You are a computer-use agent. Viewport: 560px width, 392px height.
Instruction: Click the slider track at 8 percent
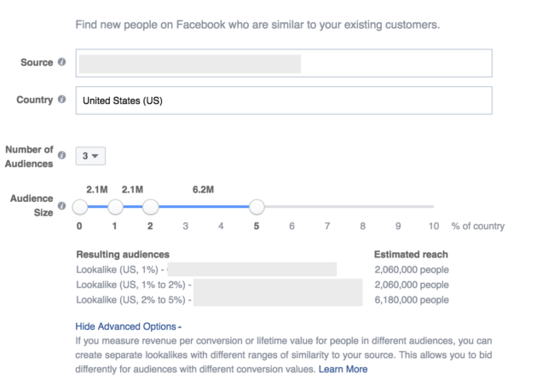click(x=362, y=207)
